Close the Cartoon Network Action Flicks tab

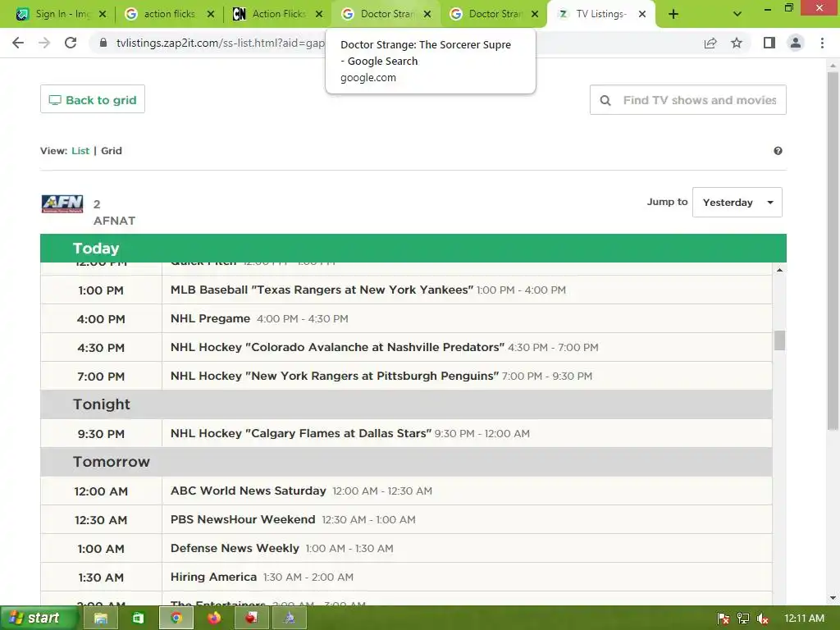(x=319, y=14)
